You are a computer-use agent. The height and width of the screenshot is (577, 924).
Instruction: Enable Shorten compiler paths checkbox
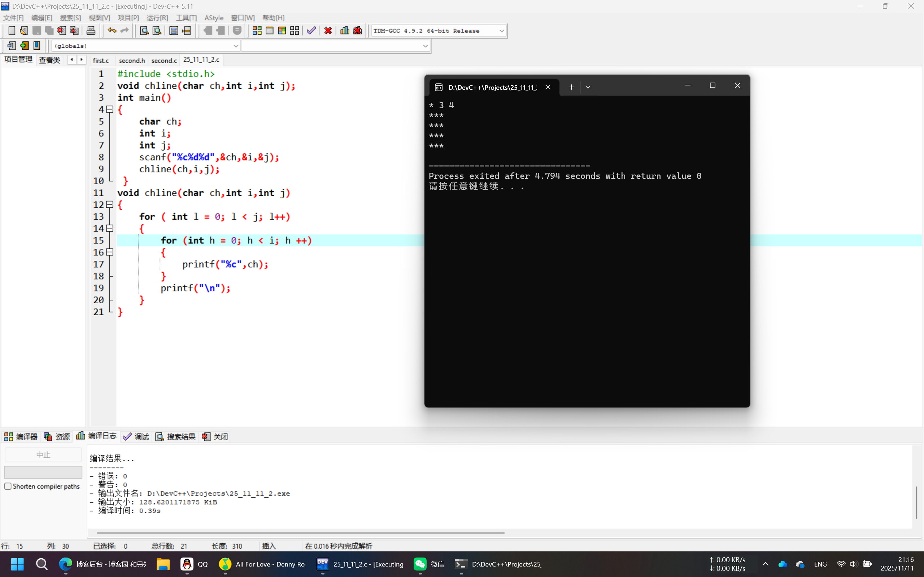click(x=8, y=486)
